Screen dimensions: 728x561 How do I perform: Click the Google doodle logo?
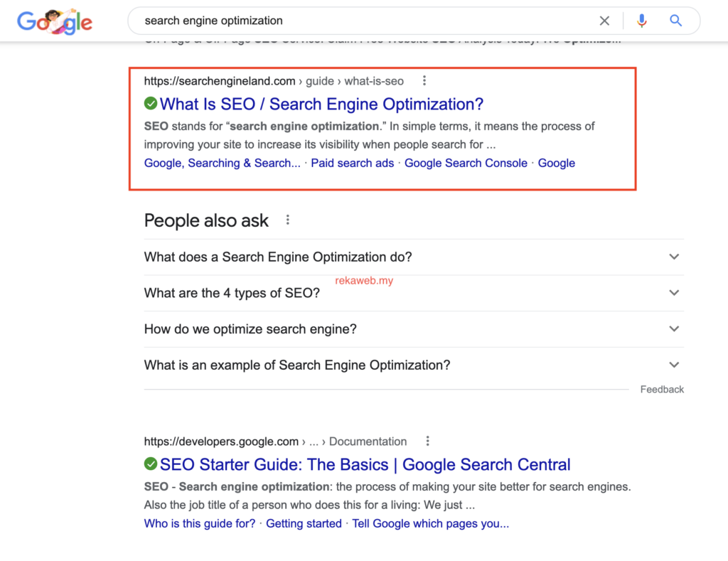[55, 21]
